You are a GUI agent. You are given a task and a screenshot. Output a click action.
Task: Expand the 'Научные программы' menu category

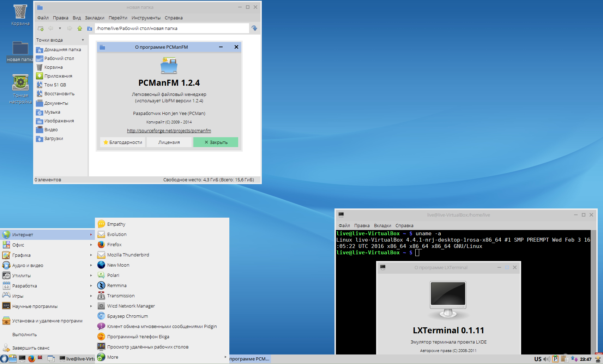48,306
